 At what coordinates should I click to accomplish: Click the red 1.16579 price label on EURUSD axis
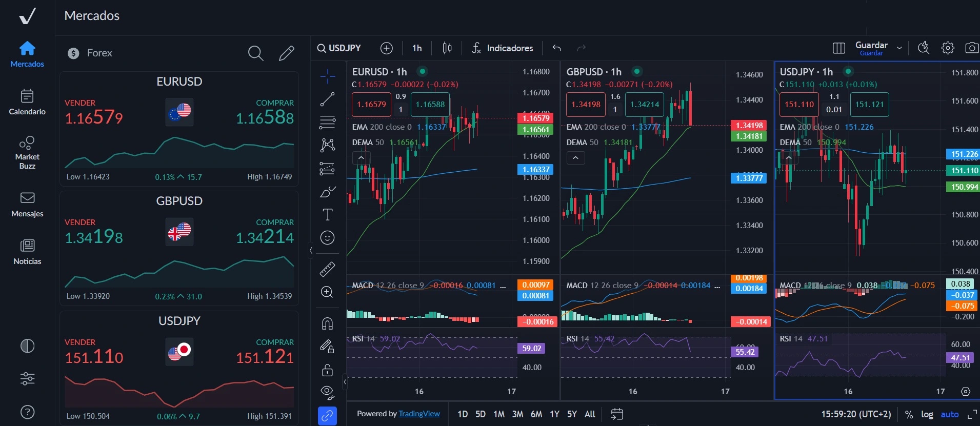click(x=536, y=118)
